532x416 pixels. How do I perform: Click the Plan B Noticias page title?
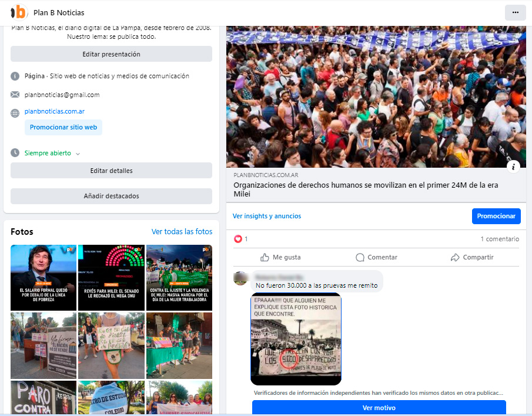click(x=59, y=12)
